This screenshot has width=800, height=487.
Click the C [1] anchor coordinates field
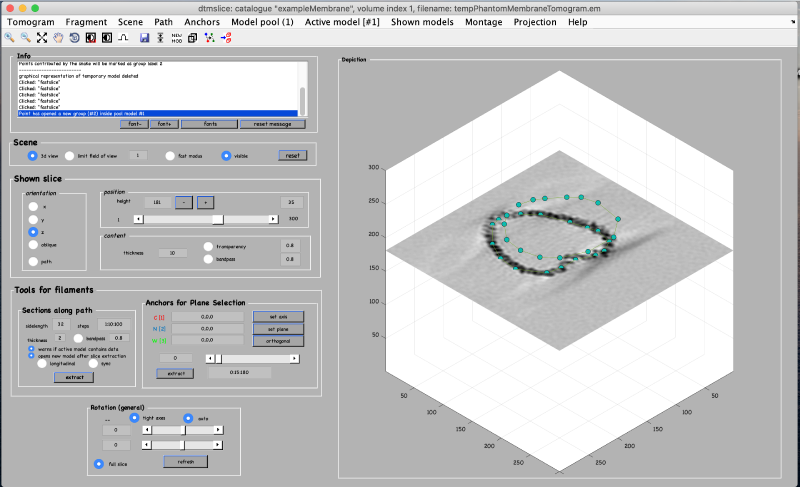[x=207, y=317]
